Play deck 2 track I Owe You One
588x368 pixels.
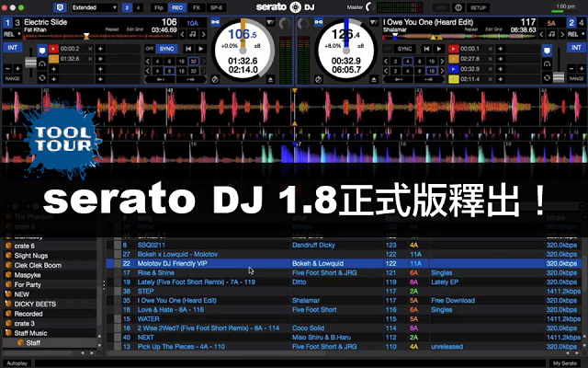439,49
